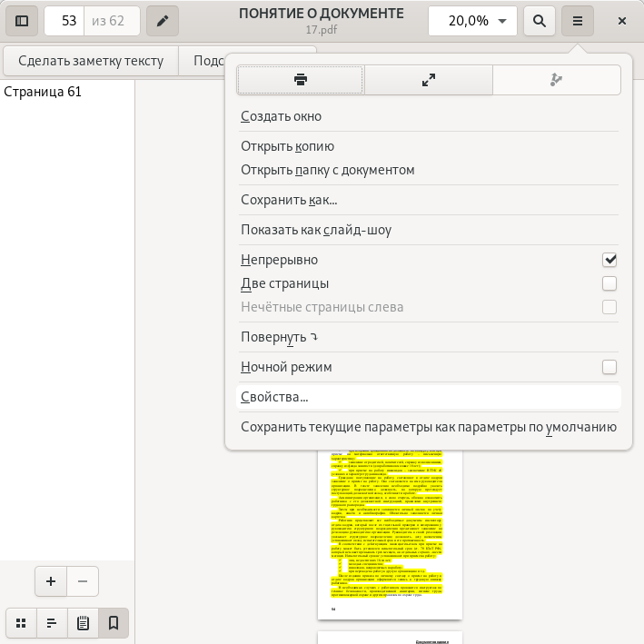Select the Страница 61 bookmark
Image resolution: width=644 pixels, height=644 pixels.
43,92
